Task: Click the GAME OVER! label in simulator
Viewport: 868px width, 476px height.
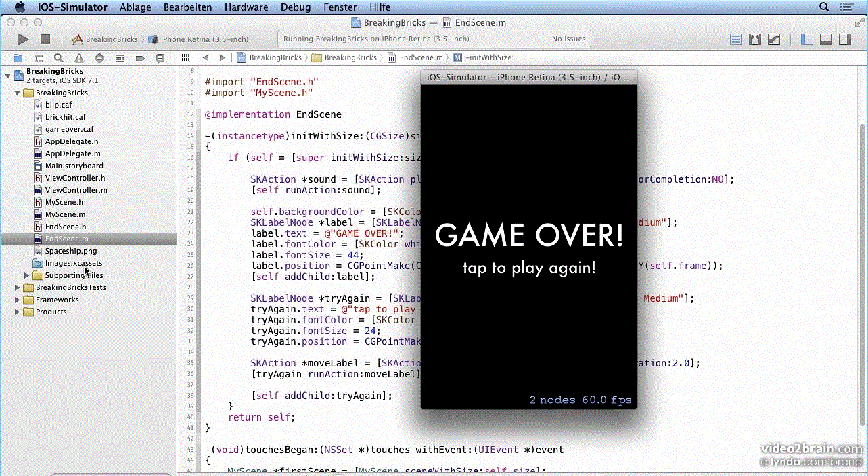Action: point(529,235)
